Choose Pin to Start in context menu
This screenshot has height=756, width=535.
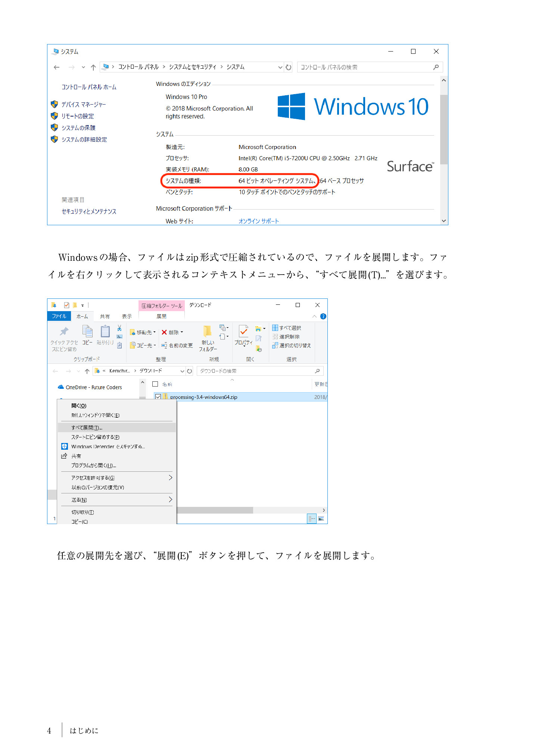[x=117, y=437]
